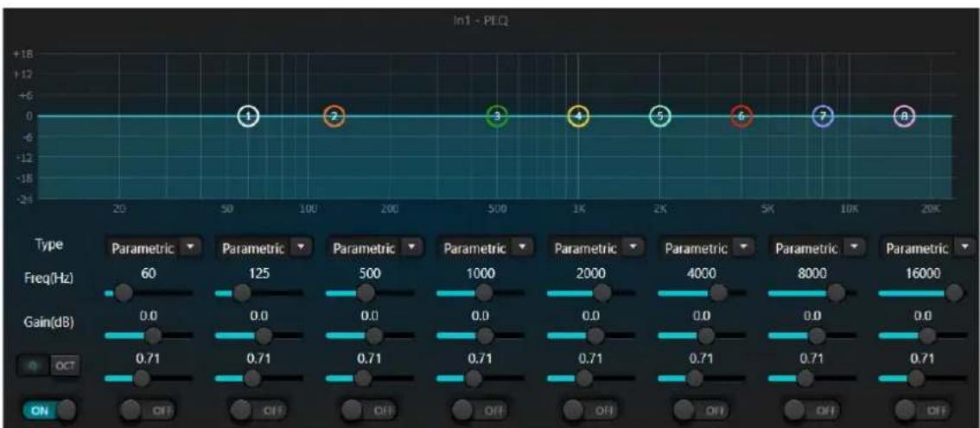
Task: Enable the OFF switch under the 4000 Hz band
Action: tap(701, 411)
